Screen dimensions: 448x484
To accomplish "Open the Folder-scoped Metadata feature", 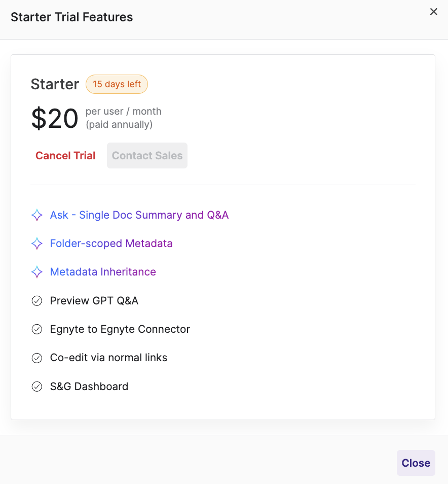I will (111, 244).
